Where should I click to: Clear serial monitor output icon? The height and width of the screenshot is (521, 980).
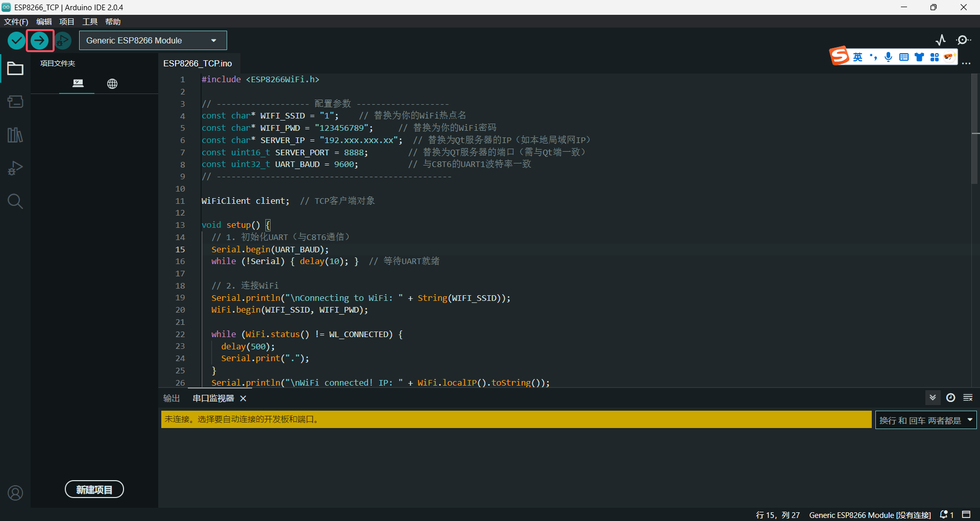click(x=968, y=397)
